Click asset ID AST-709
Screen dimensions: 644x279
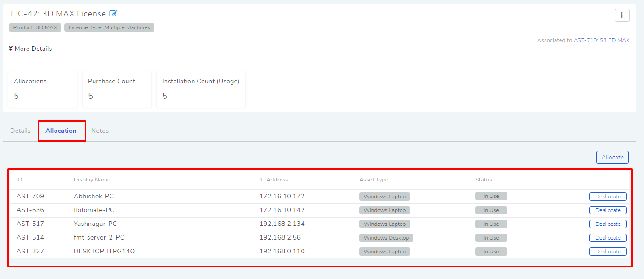30,196
